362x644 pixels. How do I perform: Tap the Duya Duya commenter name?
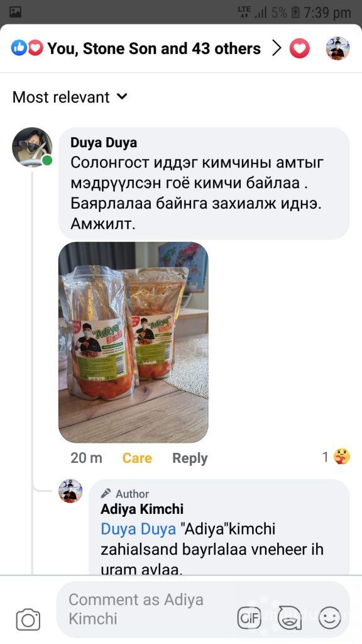(104, 143)
